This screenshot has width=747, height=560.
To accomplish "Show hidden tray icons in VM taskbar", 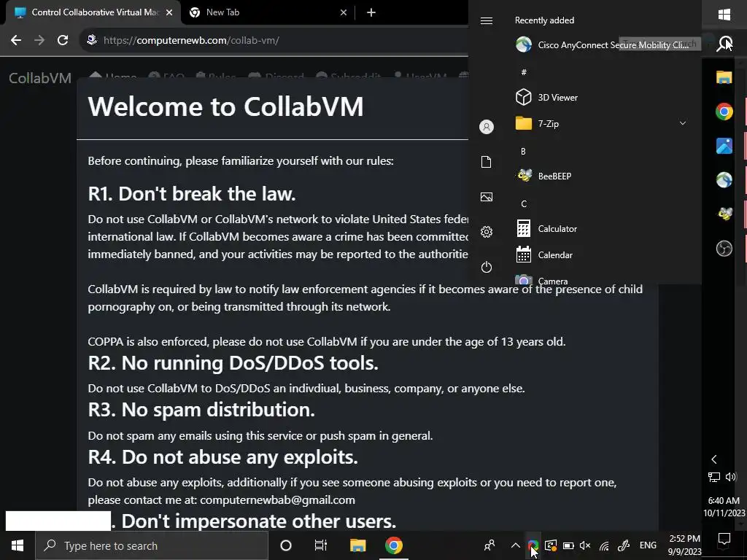I will tap(713, 459).
